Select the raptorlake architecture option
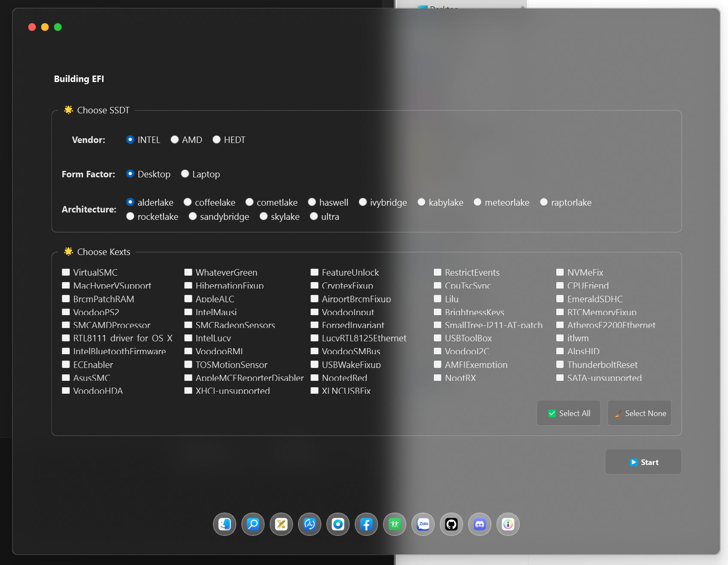 544,202
